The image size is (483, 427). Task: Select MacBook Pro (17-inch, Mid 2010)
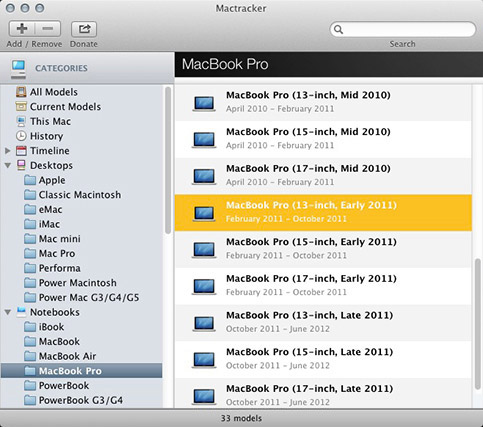point(323,176)
